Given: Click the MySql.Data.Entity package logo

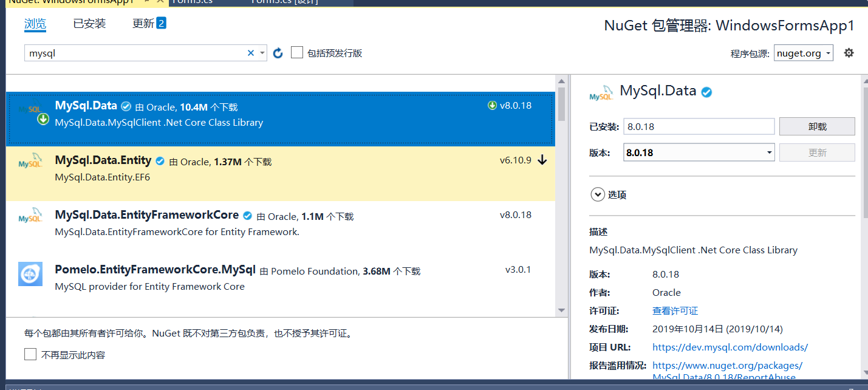Looking at the screenshot, I should click(30, 160).
